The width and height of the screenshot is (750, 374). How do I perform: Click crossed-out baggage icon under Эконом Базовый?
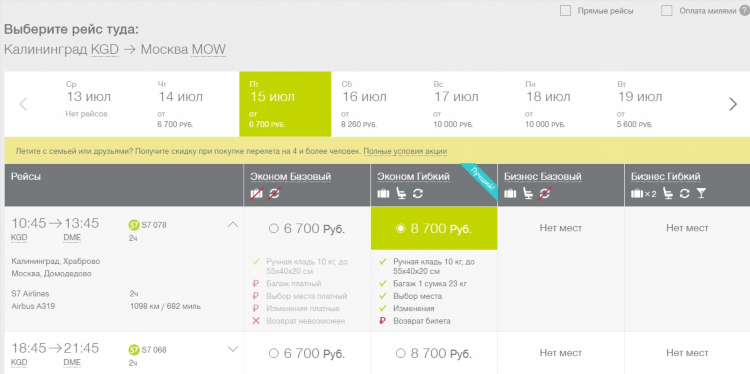click(x=257, y=193)
